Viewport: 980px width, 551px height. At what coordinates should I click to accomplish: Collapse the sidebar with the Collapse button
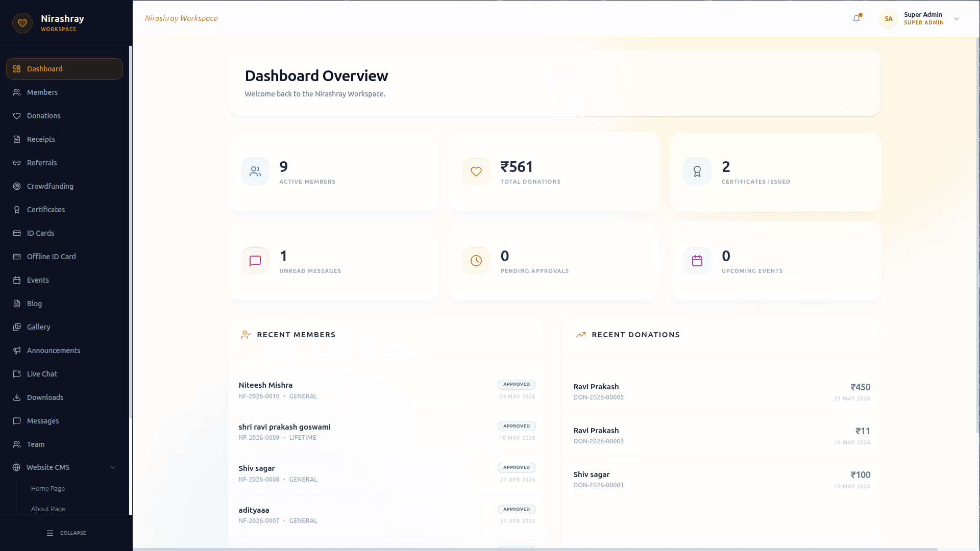point(66,533)
